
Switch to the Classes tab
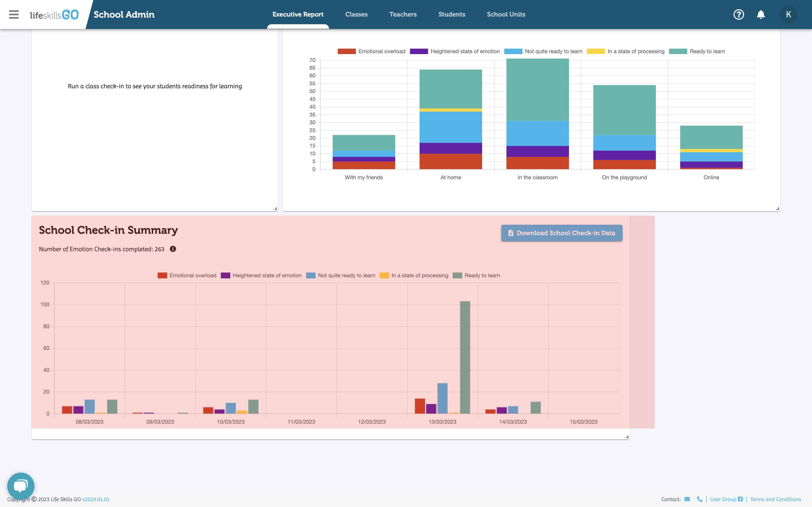point(356,14)
